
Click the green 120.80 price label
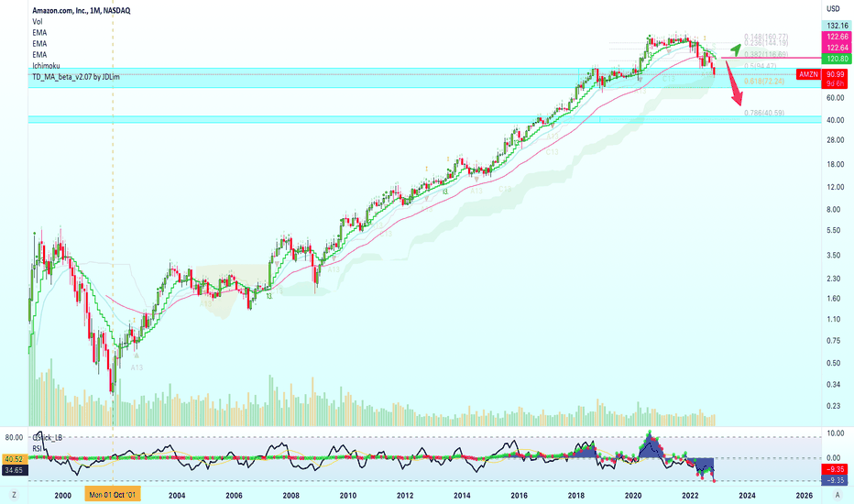[x=838, y=59]
